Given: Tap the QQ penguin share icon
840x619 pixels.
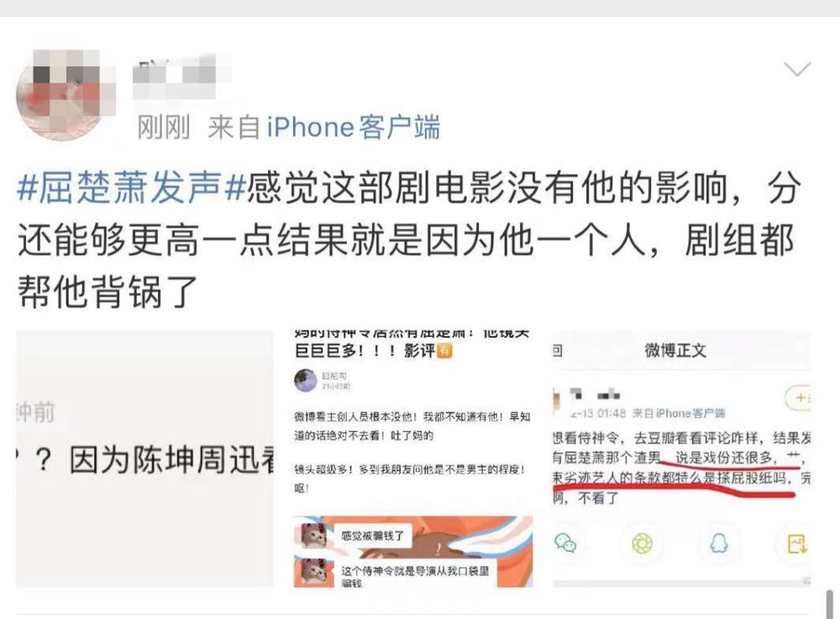Looking at the screenshot, I should click(x=718, y=543).
